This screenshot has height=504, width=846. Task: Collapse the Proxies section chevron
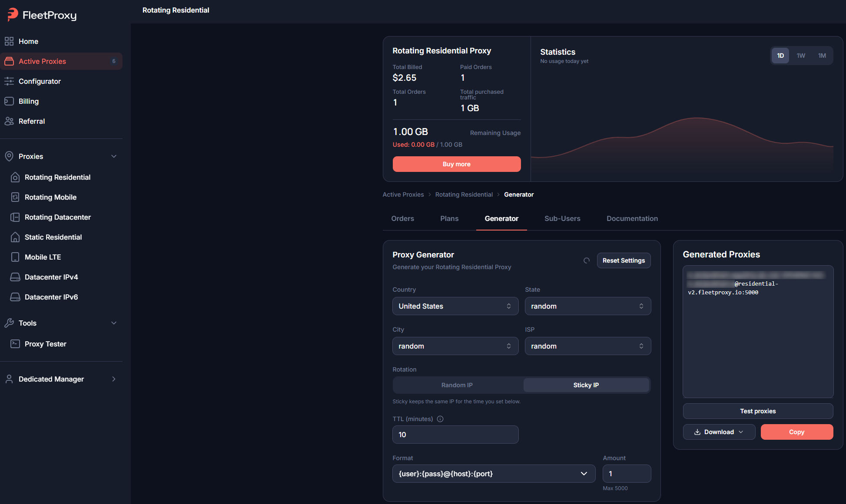tap(114, 156)
